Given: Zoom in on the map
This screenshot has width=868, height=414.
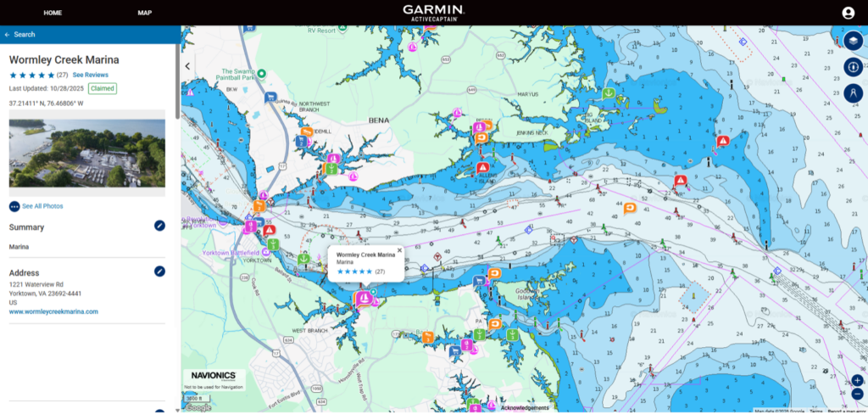Looking at the screenshot, I should (x=857, y=381).
